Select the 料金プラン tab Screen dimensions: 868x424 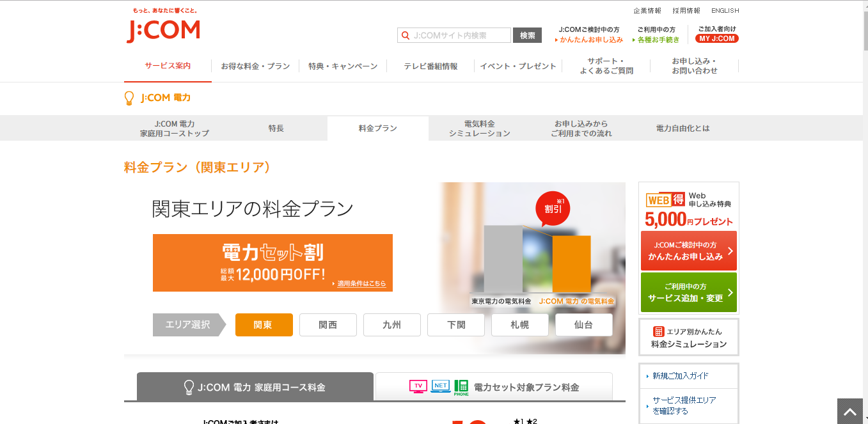[x=378, y=128]
